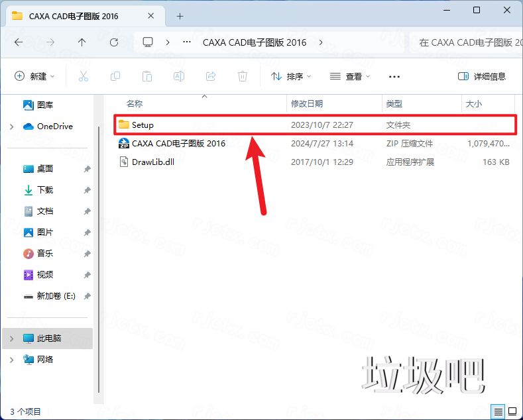523x420 pixels.
Task: Click CAXA CAD电子图版 2016 breadcrumb segment
Action: (255, 42)
